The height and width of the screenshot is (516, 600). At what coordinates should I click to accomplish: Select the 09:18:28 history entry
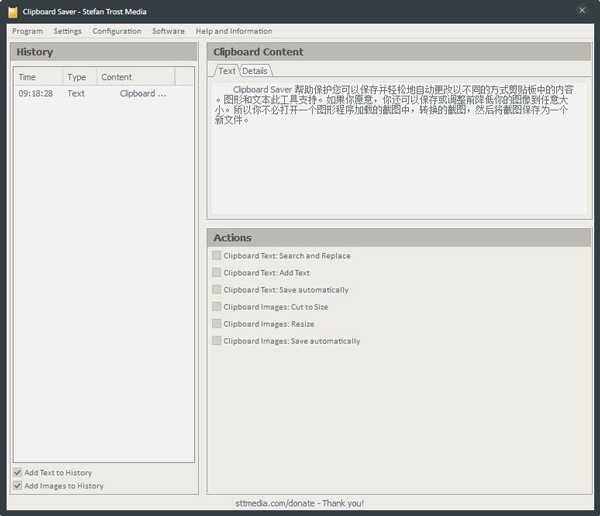point(104,93)
